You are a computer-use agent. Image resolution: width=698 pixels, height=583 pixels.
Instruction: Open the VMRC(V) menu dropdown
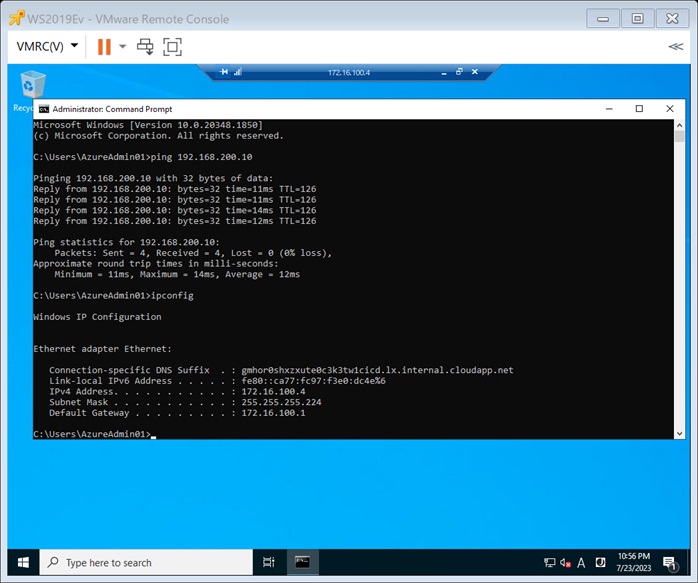[47, 46]
